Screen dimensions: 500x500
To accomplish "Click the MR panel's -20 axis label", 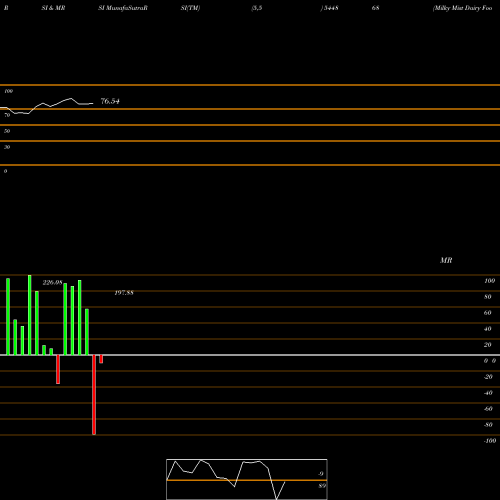I will (488, 377).
